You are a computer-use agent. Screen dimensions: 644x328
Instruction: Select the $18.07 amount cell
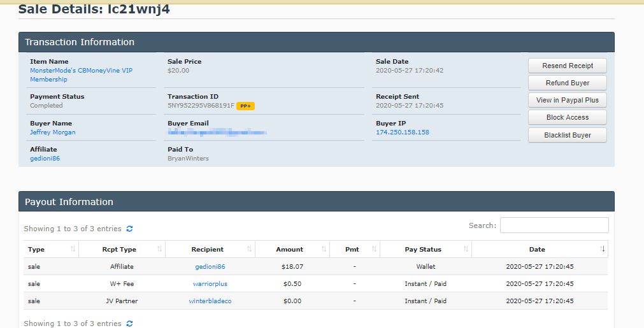(x=292, y=266)
